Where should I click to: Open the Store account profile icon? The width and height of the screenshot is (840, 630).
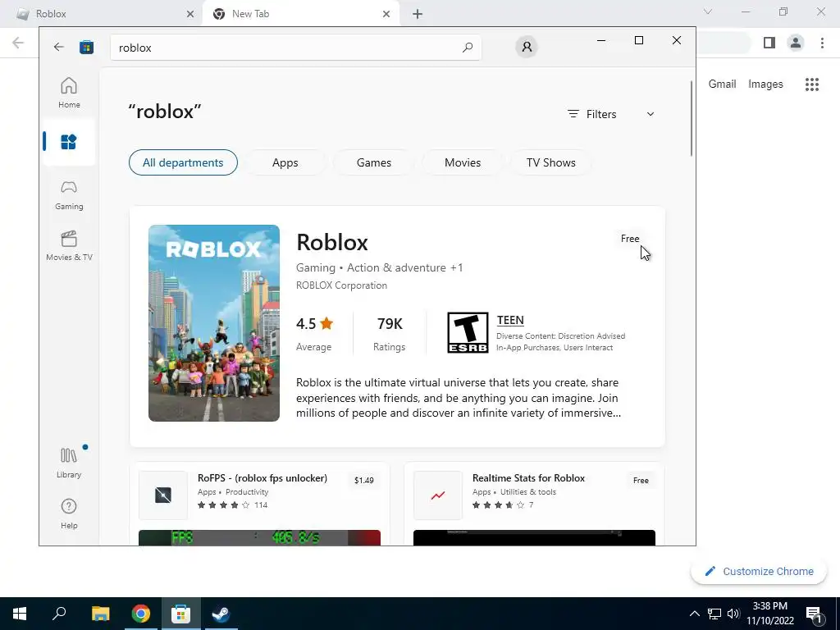527,47
